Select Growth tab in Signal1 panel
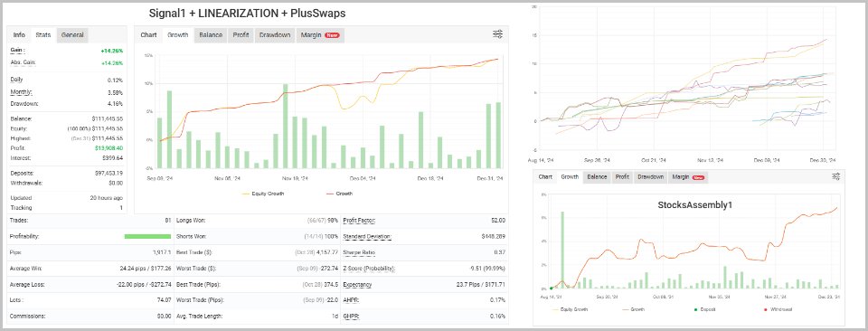Image resolution: width=868 pixels, height=331 pixels. 178,35
